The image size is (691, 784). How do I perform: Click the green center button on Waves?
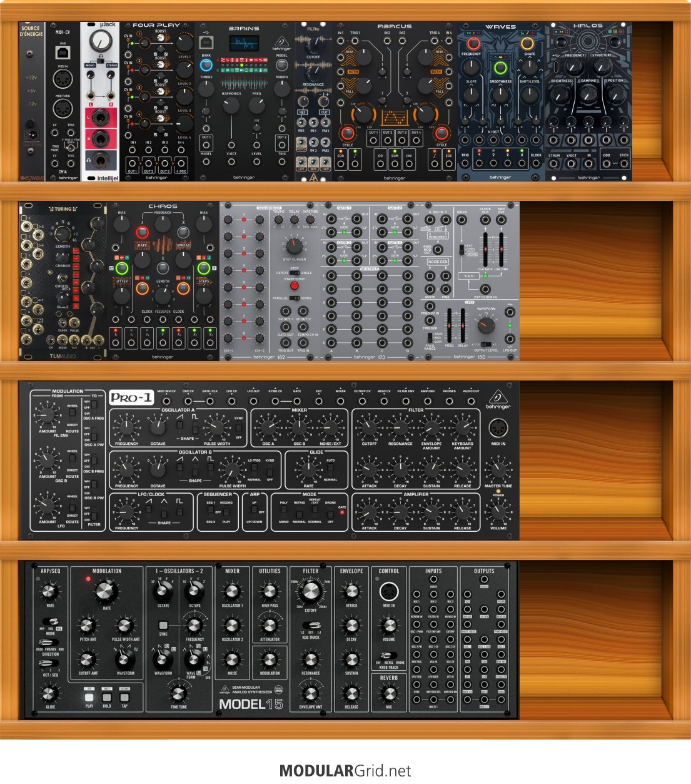tap(500, 68)
